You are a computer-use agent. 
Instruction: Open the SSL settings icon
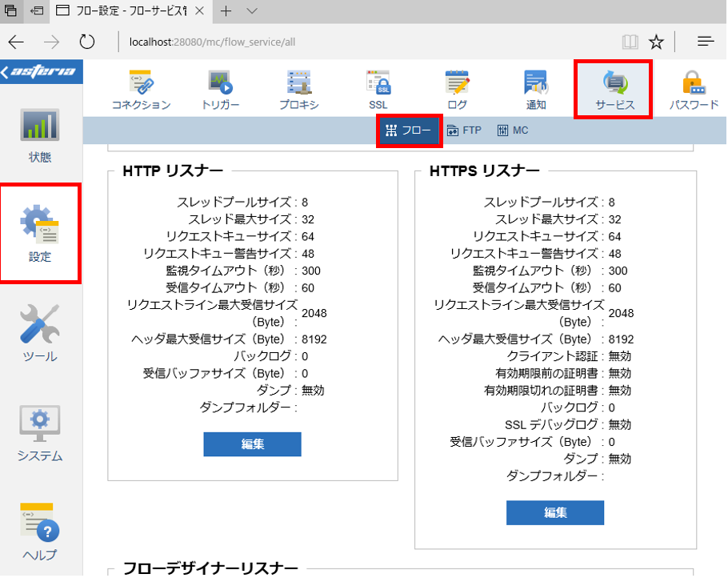pos(378,90)
